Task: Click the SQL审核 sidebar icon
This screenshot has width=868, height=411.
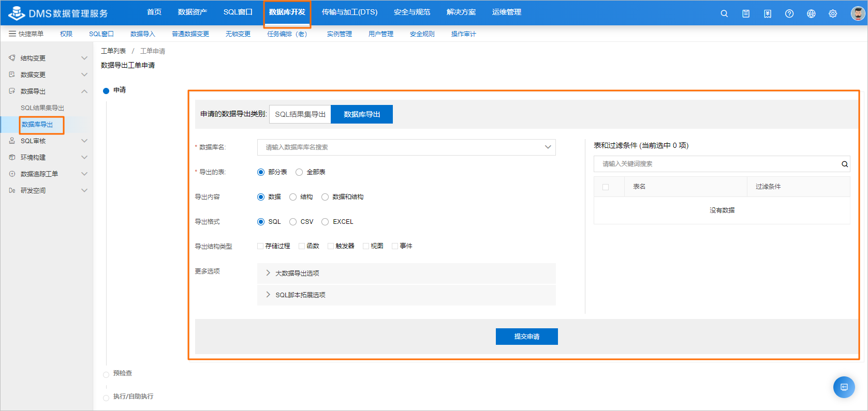Action: pyautogui.click(x=12, y=141)
